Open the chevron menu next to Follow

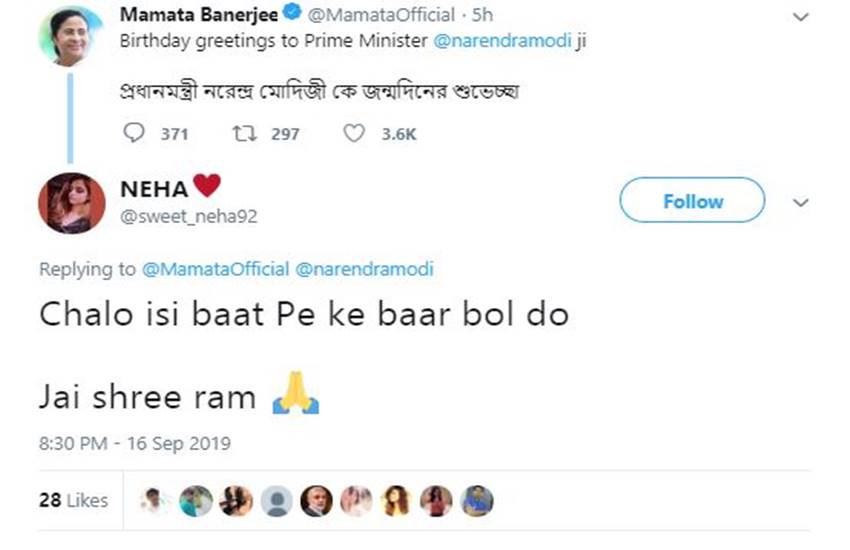(800, 202)
